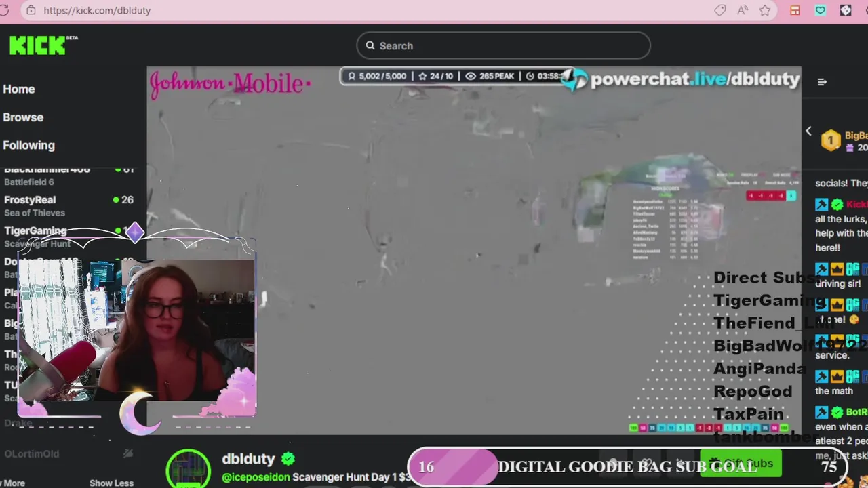868x488 pixels.
Task: Open the Home sidebar item
Action: click(19, 89)
